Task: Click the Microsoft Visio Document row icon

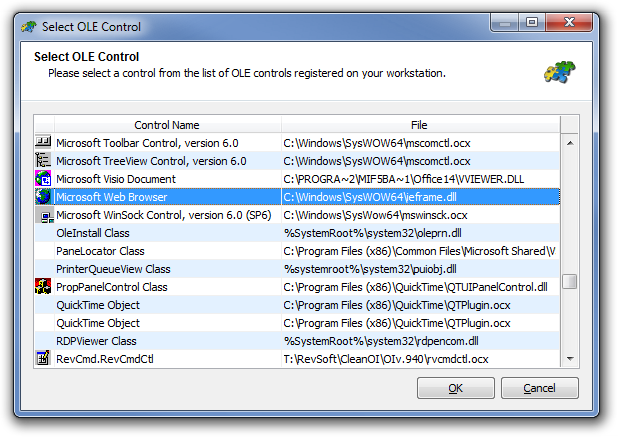Action: tap(43, 179)
